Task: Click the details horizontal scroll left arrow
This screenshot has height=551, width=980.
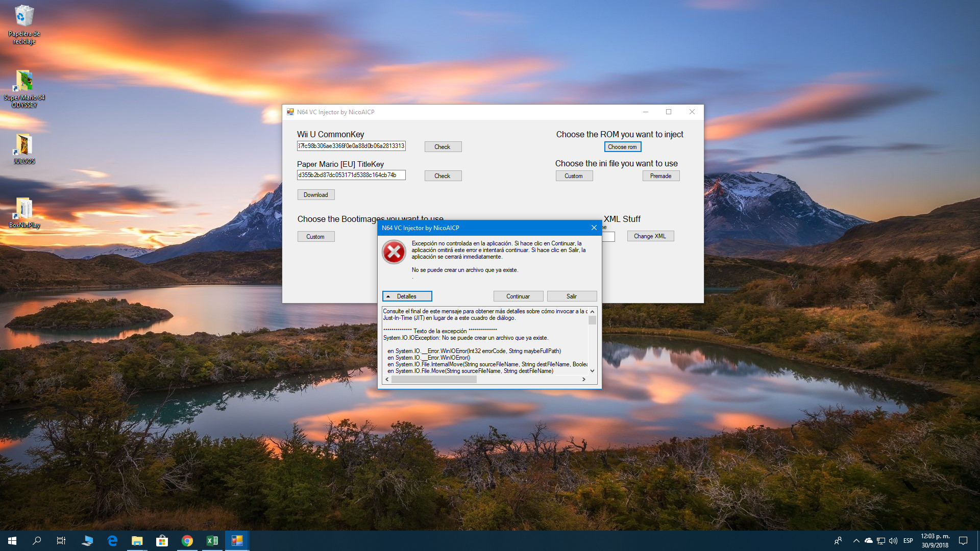Action: click(387, 379)
